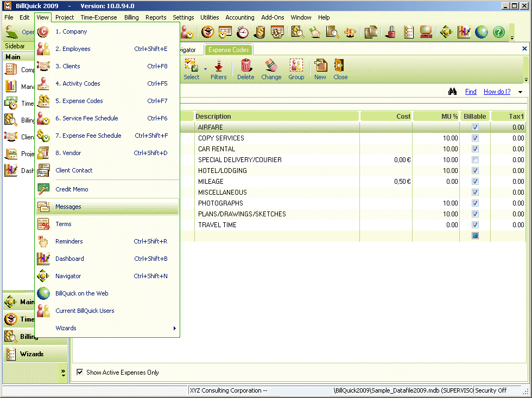This screenshot has height=398, width=532.
Task: Click the computer monitor toolbar icon
Action: [426, 32]
